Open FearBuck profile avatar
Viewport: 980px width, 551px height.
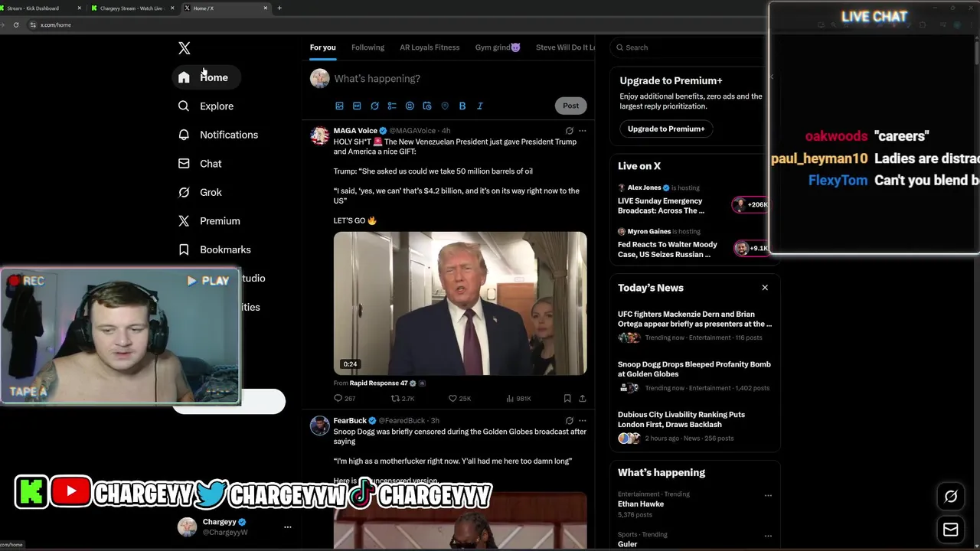319,425
